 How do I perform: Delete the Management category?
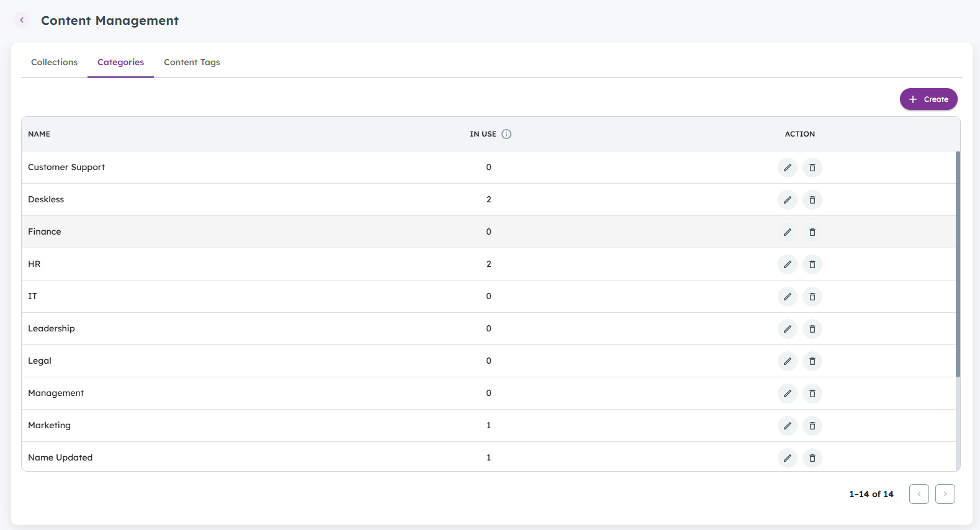pyautogui.click(x=812, y=393)
